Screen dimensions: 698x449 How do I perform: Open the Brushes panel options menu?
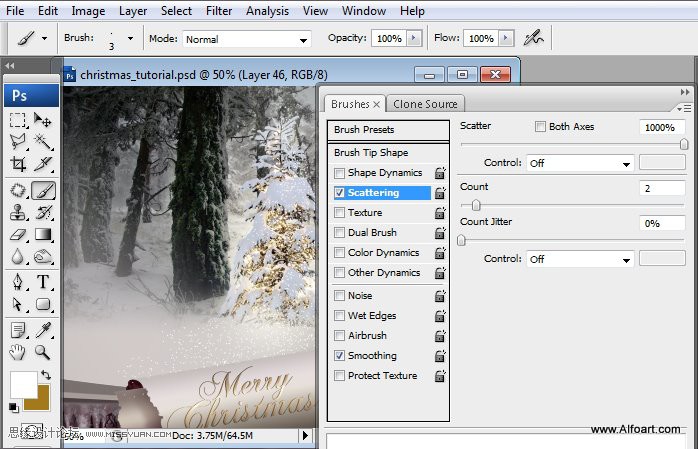pos(684,109)
